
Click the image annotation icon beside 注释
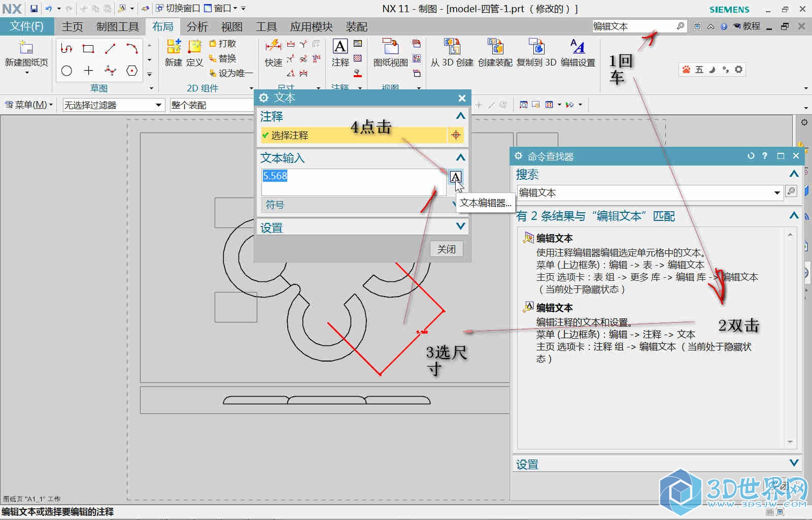(x=358, y=44)
